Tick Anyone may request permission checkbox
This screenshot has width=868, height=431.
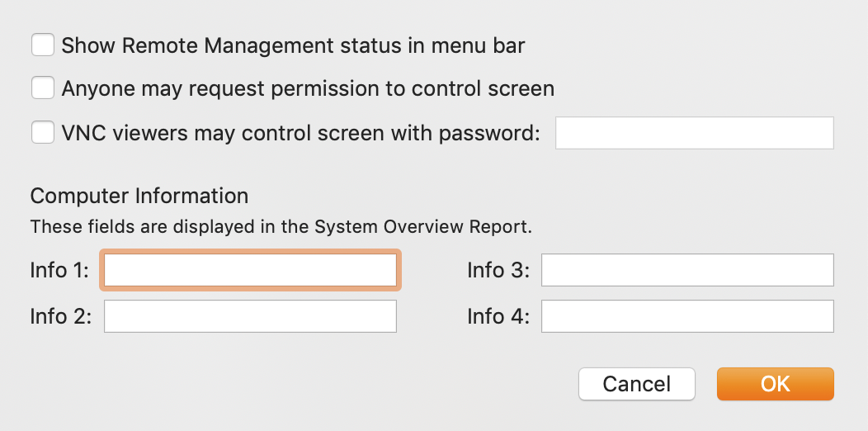coord(43,88)
